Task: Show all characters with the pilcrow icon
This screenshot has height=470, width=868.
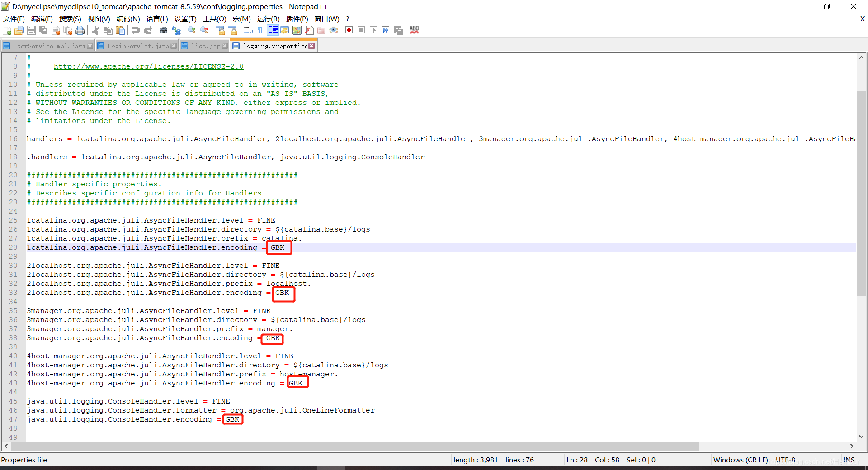Action: pos(260,30)
